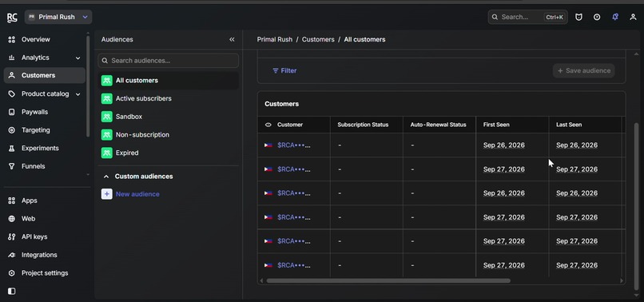Open the notifications bell icon
Screen dimensions: 644x302
tap(615, 17)
